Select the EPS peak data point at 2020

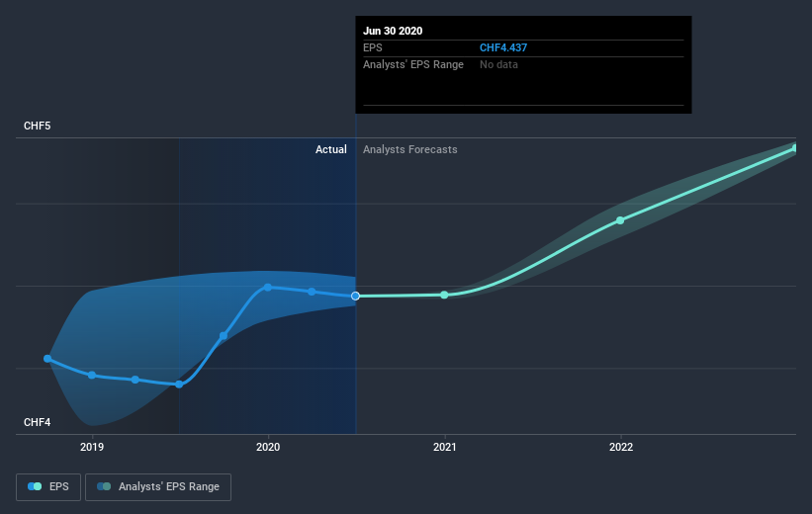pyautogui.click(x=268, y=288)
